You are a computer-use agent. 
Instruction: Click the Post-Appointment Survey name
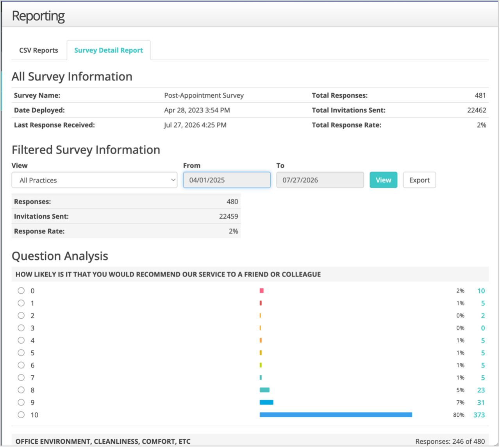tap(204, 95)
